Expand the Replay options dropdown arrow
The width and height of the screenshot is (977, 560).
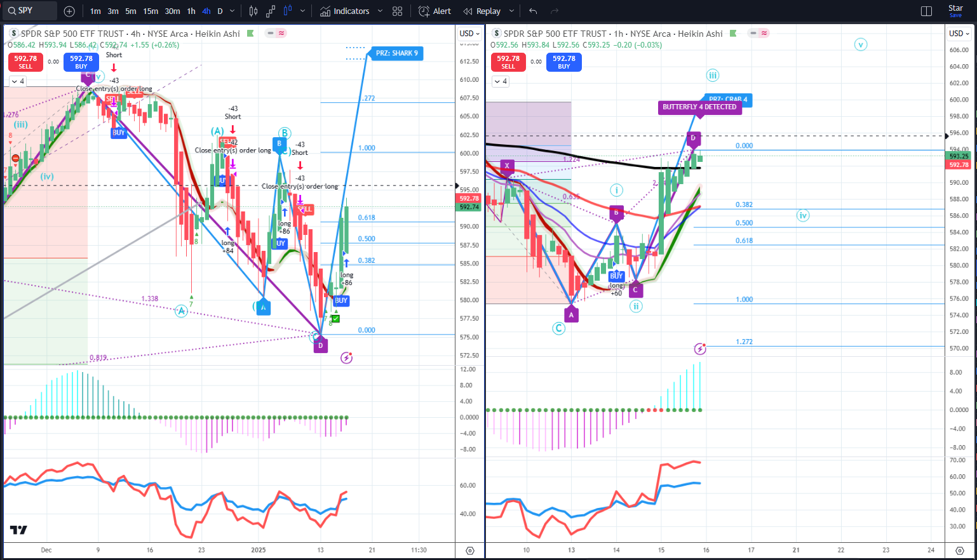pyautogui.click(x=511, y=11)
